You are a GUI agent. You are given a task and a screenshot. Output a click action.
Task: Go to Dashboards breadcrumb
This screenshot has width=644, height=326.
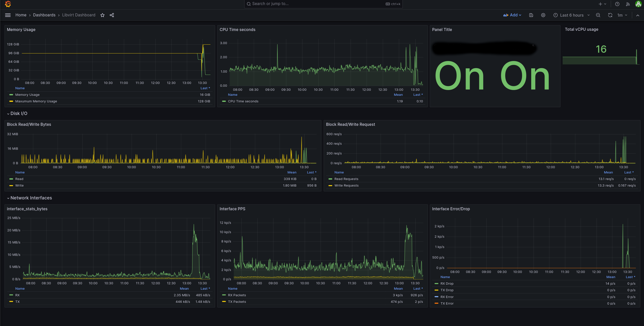tap(44, 15)
